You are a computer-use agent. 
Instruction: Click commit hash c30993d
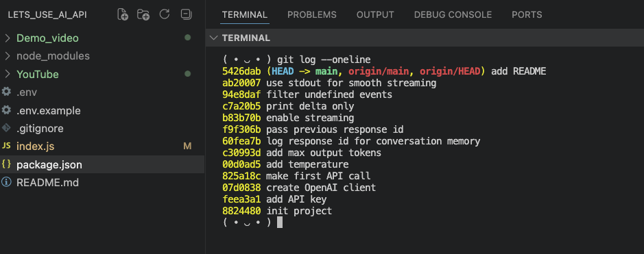point(241,153)
